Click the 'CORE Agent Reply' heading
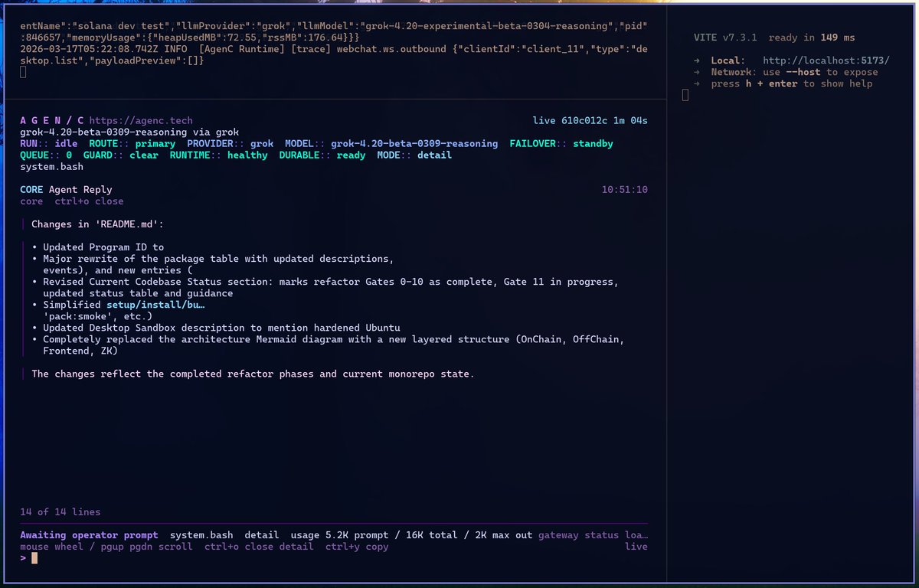Viewport: 919px width, 588px height. point(66,189)
